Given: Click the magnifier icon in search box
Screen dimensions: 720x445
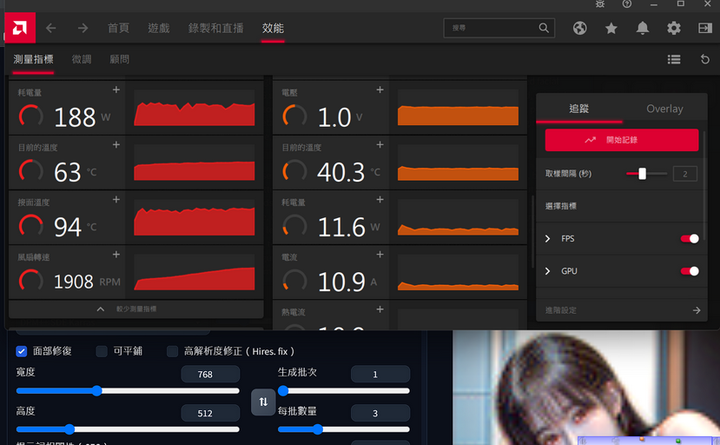Looking at the screenshot, I should (x=544, y=28).
